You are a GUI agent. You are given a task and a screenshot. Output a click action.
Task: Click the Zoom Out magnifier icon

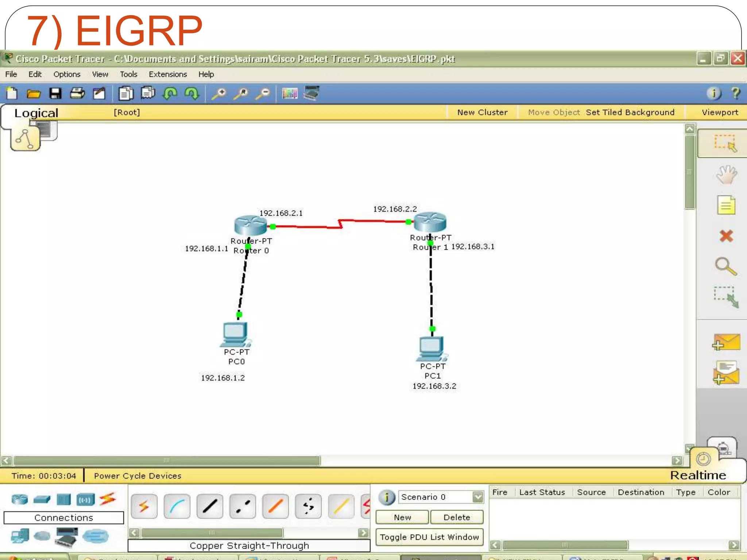point(263,94)
